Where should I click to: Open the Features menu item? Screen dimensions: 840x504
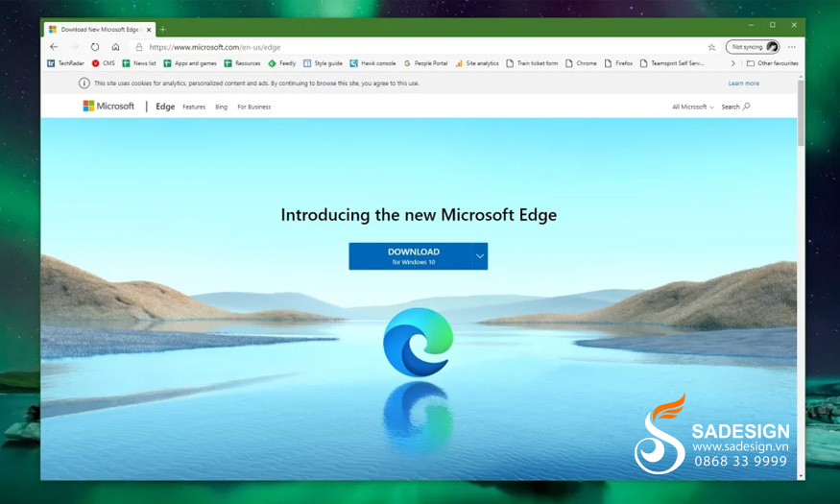[194, 108]
